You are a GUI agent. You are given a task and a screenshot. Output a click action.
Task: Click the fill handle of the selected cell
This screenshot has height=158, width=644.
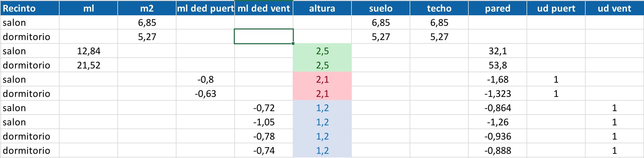tap(293, 43)
